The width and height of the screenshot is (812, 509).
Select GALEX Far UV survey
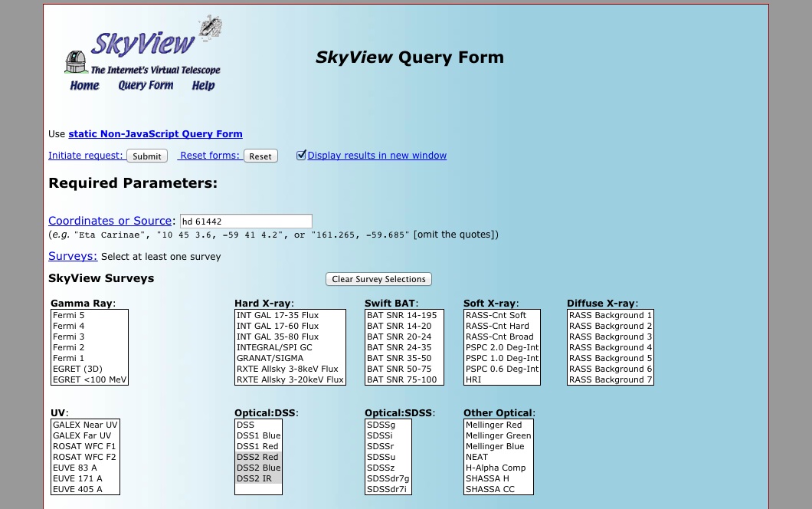tap(86, 435)
